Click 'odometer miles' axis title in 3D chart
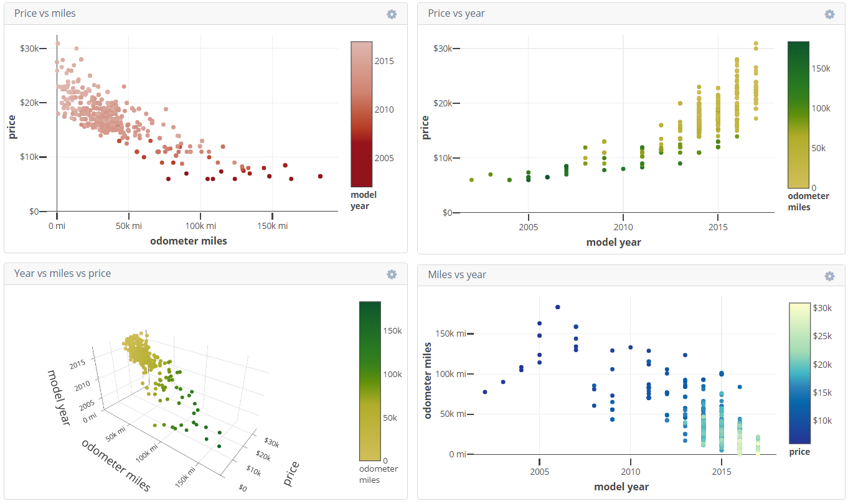The height and width of the screenshot is (504, 848). [x=116, y=465]
